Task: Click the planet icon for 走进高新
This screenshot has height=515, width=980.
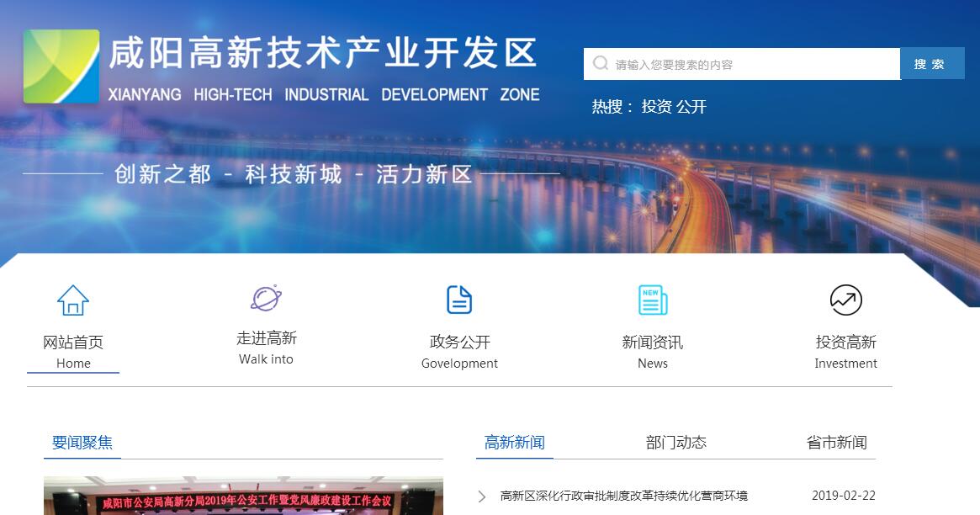Action: click(266, 298)
